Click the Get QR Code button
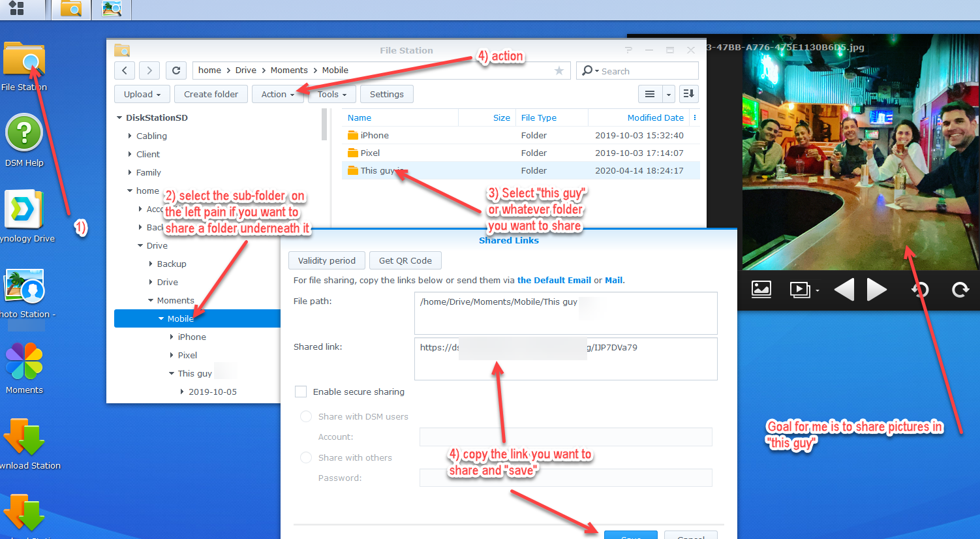The height and width of the screenshot is (539, 980). [x=405, y=260]
